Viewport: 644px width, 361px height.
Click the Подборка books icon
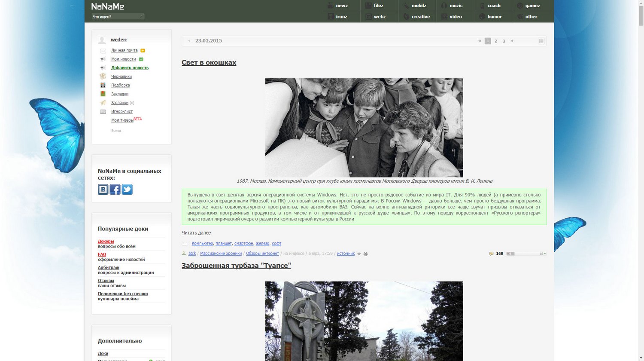pyautogui.click(x=103, y=85)
